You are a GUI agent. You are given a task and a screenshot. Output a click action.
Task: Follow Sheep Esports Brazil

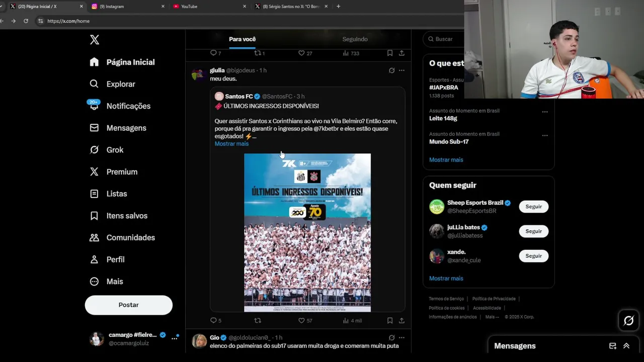(533, 207)
